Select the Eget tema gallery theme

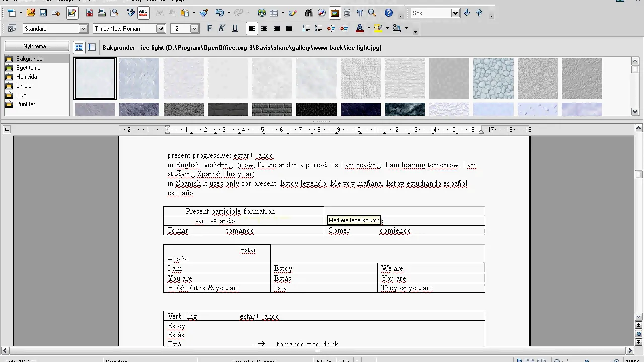pos(37,68)
